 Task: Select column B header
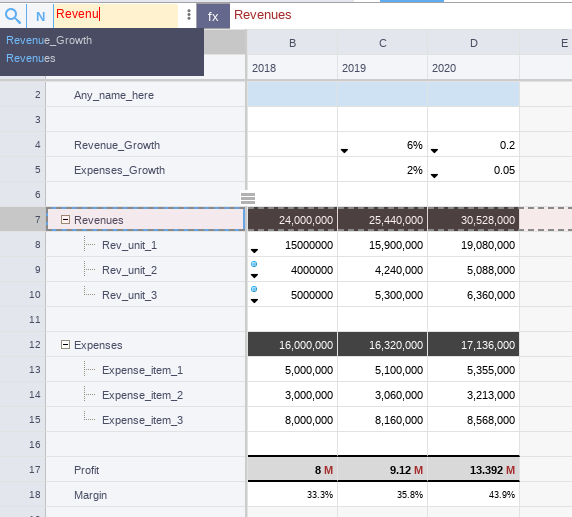click(292, 43)
